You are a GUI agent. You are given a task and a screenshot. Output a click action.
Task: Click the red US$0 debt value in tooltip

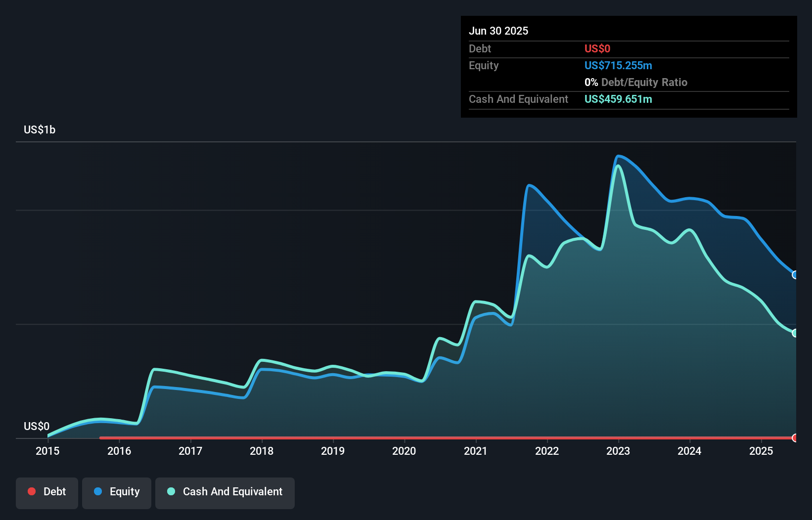point(597,49)
